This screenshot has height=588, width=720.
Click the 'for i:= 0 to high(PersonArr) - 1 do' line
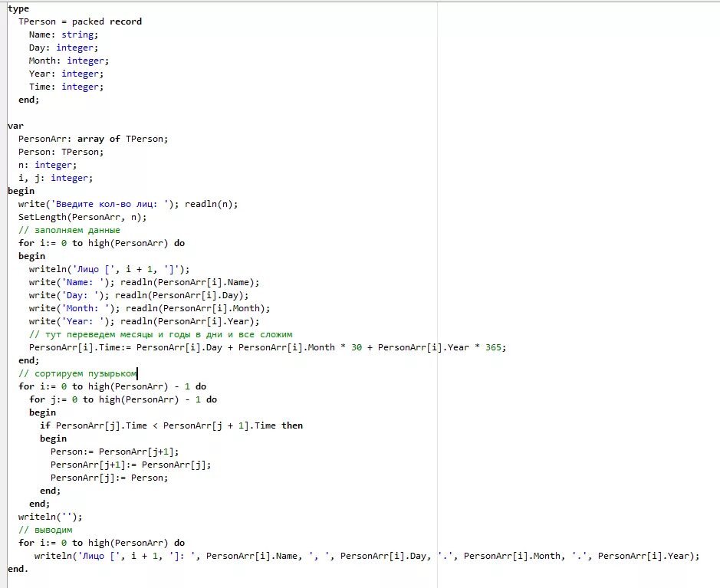point(113,386)
